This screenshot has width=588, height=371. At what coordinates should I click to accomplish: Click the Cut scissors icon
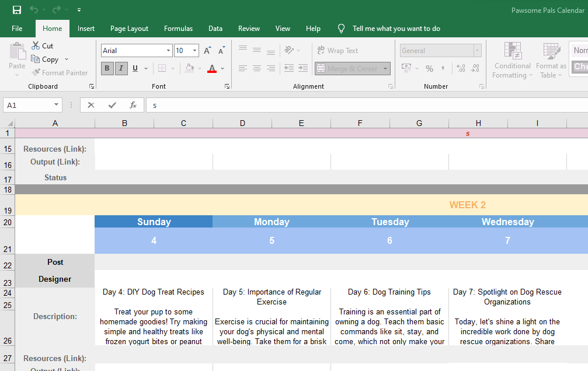(x=36, y=45)
